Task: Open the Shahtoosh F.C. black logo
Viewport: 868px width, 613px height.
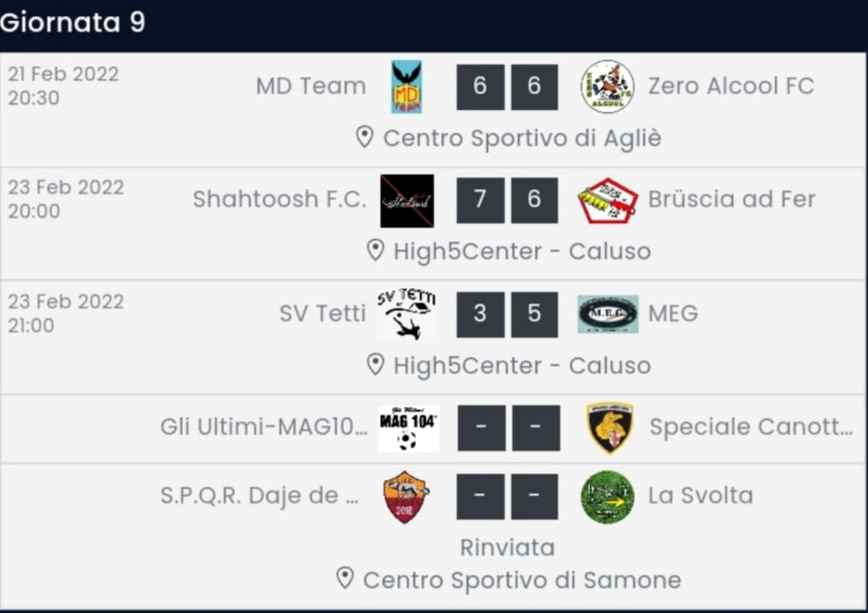Action: (x=407, y=200)
